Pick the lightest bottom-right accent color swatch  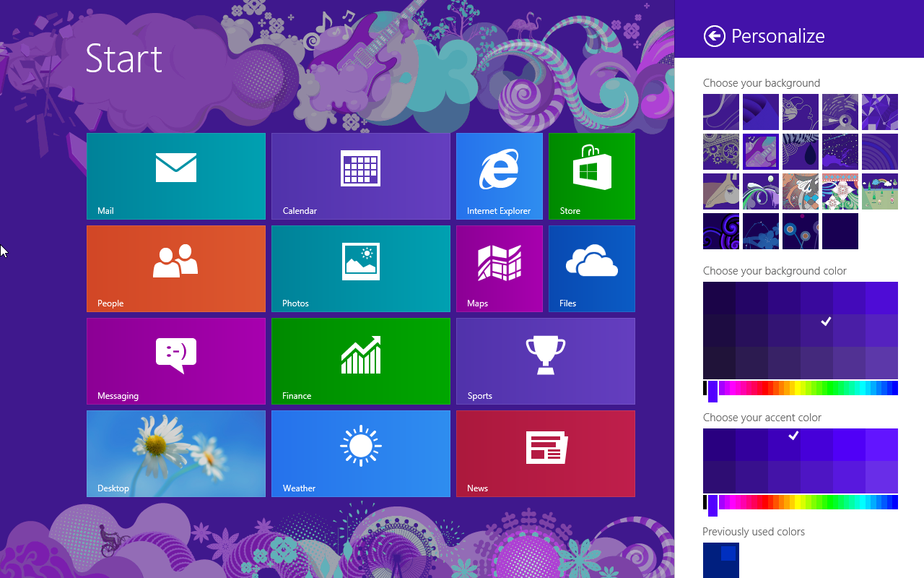click(881, 477)
